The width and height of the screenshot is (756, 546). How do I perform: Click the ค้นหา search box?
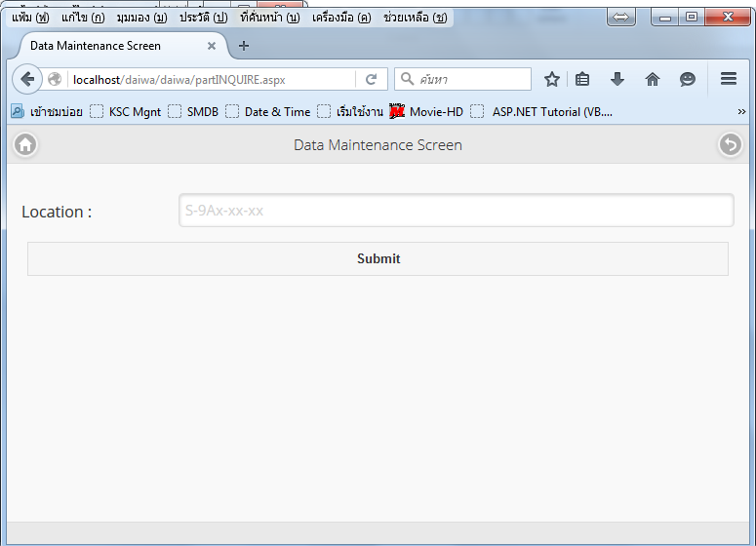(462, 79)
